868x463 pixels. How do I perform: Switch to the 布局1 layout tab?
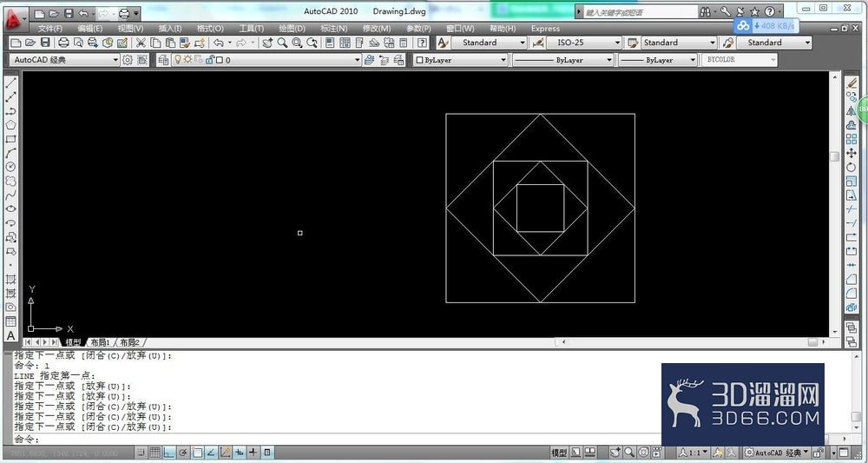coord(100,342)
